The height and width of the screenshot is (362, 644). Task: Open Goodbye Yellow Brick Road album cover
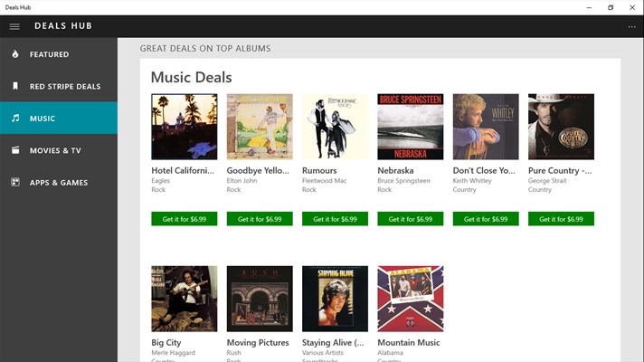point(260,127)
